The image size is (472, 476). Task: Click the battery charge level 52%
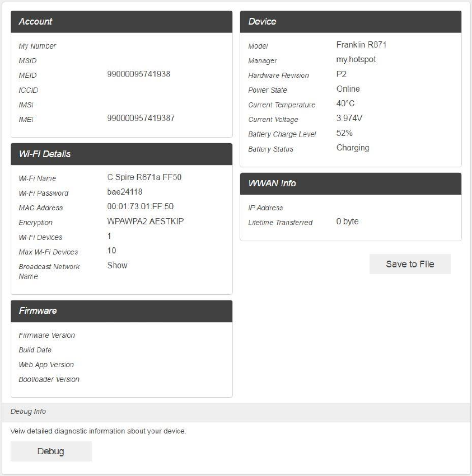[x=344, y=133]
